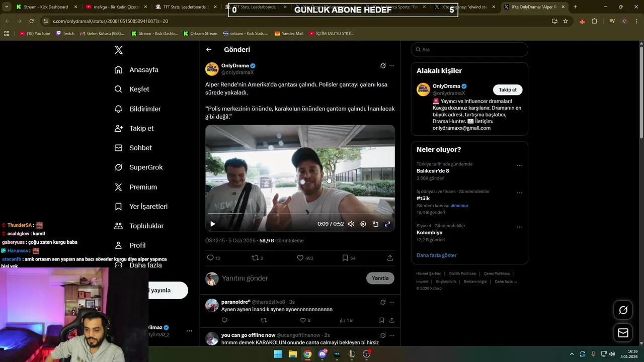
Task: Click the X logo in sidebar
Action: point(119,50)
